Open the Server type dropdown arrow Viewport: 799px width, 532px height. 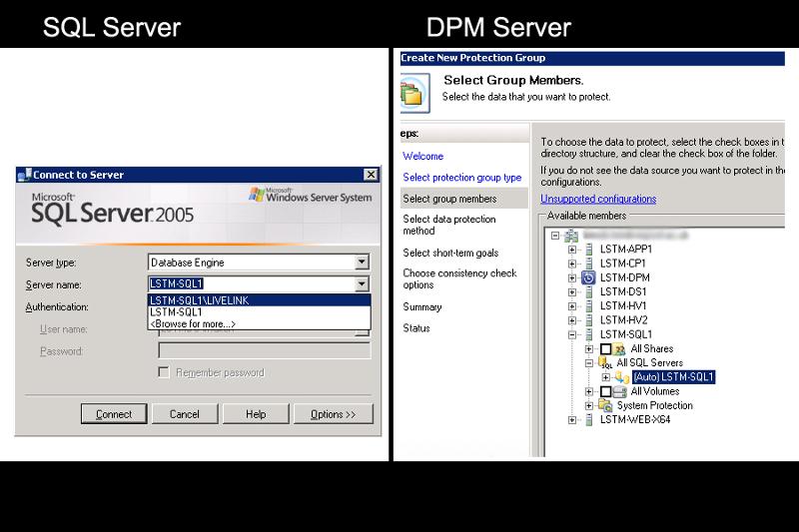(x=362, y=263)
